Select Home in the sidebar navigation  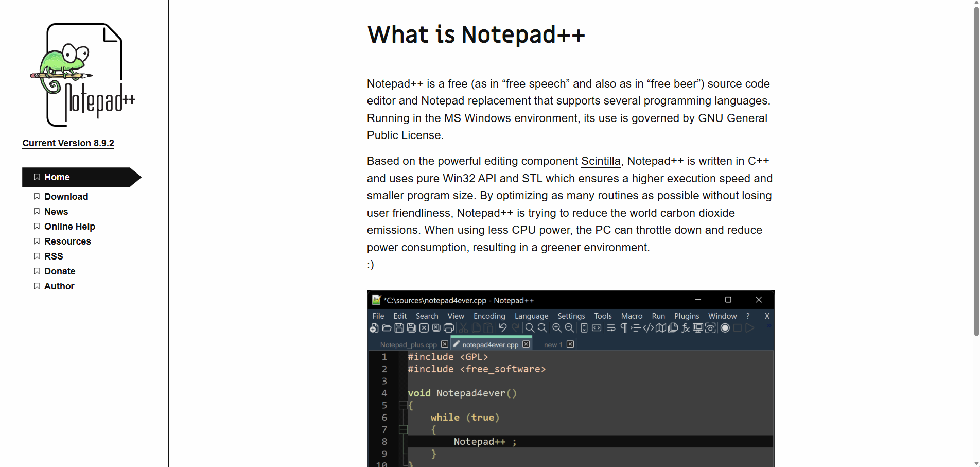pos(81,177)
